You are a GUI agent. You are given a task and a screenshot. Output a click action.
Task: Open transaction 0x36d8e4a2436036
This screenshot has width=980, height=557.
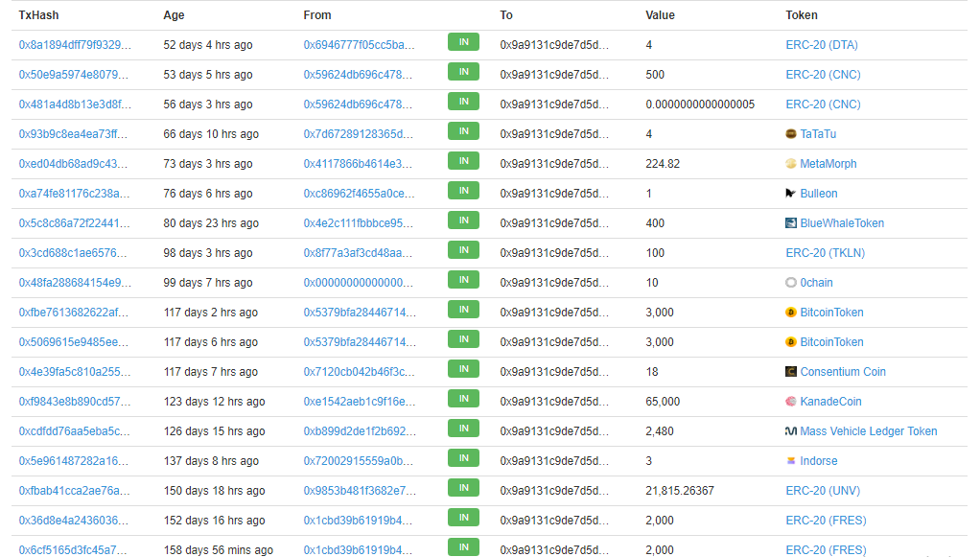pos(74,521)
